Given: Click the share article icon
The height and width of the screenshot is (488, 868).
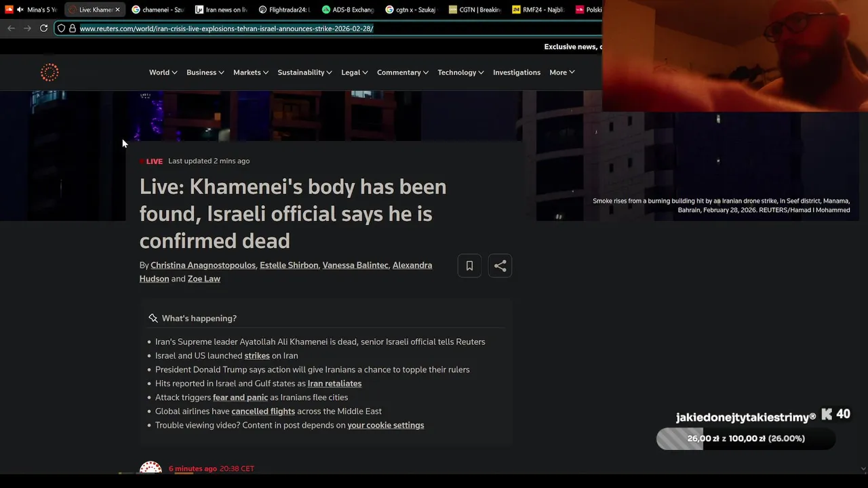Looking at the screenshot, I should 500,266.
